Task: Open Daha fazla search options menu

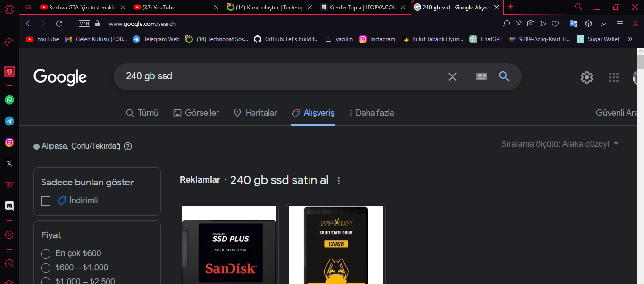Action: (x=371, y=113)
